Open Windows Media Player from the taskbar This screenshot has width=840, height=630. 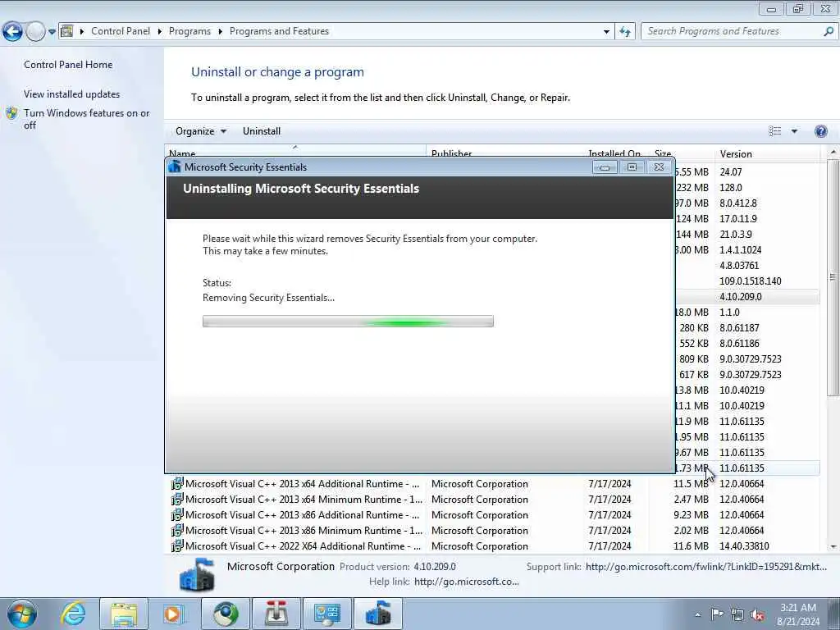tap(174, 614)
